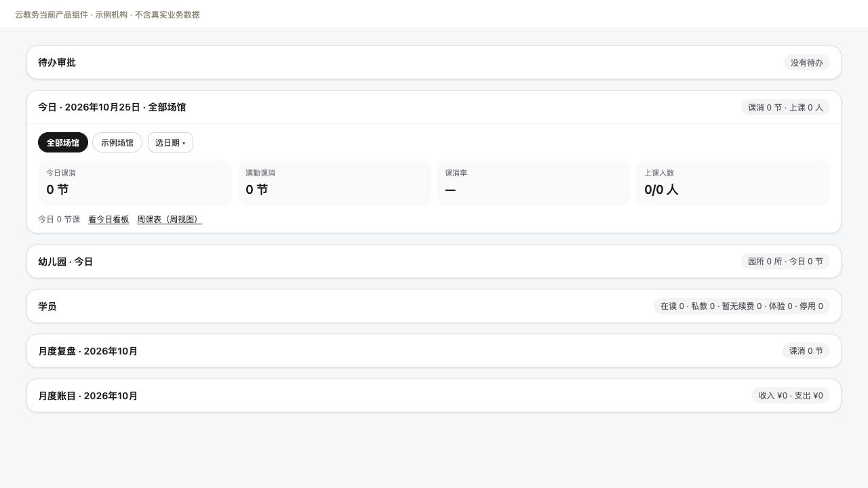Expand the 学员 section

coord(434,306)
